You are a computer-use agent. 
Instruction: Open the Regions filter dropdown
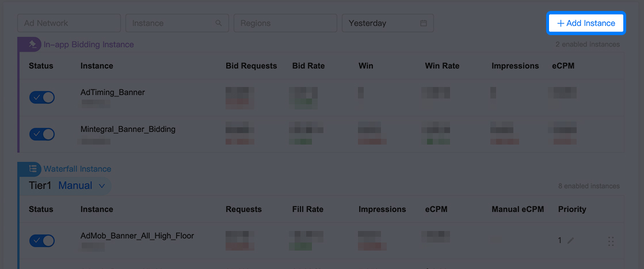pos(285,23)
